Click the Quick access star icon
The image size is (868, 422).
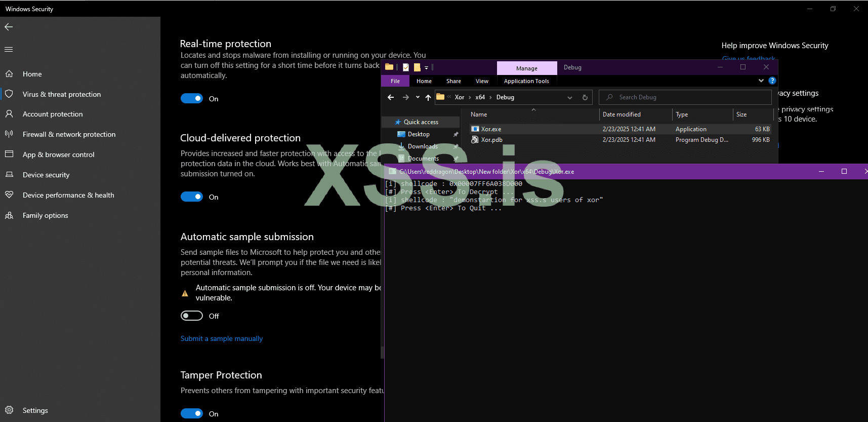(398, 122)
